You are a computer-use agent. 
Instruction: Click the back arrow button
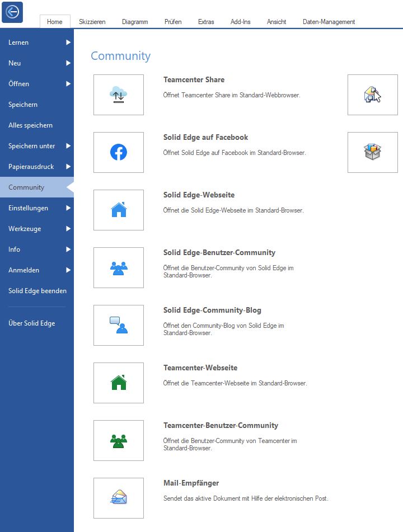click(x=12, y=12)
